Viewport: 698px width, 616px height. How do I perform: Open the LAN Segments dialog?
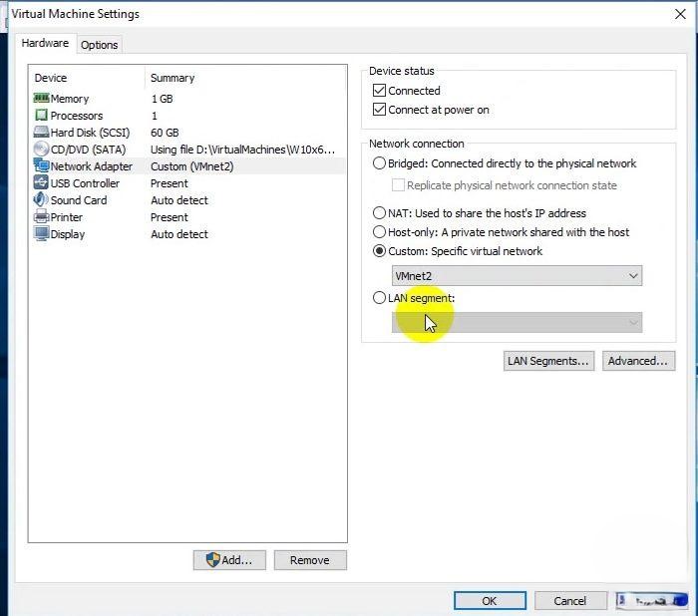pos(548,361)
